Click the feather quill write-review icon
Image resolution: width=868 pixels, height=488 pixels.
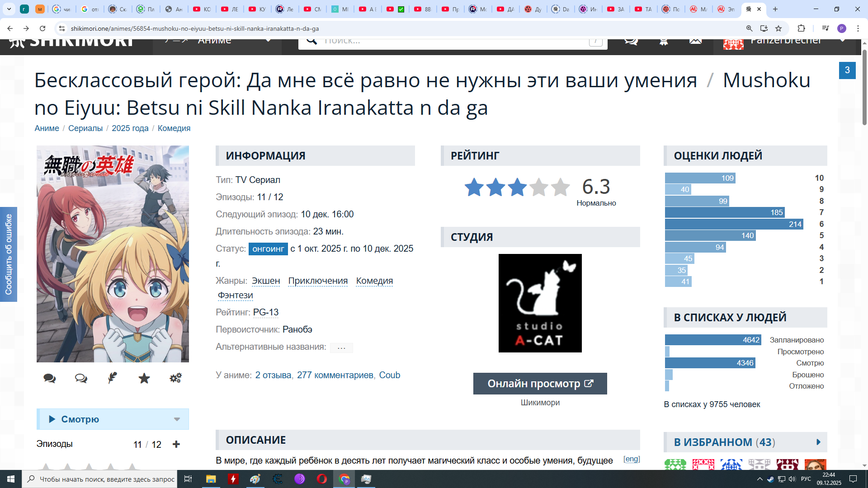coord(113,378)
